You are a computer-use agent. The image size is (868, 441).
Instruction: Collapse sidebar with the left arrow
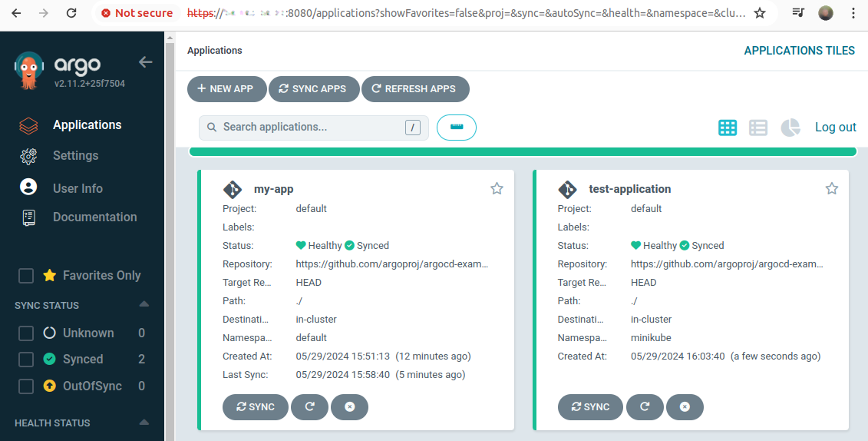point(145,62)
